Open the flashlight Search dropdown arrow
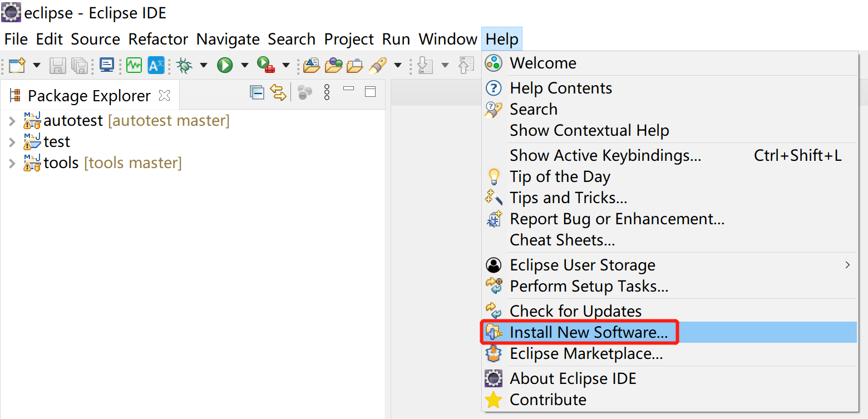 pyautogui.click(x=398, y=65)
